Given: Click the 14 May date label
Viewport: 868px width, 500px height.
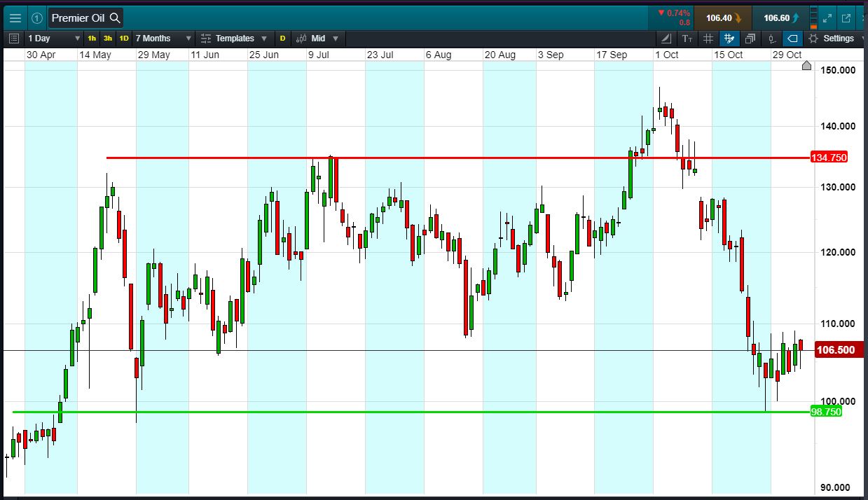Looking at the screenshot, I should tap(95, 55).
